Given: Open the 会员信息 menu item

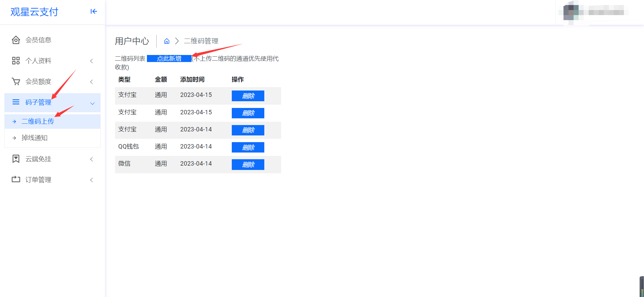Looking at the screenshot, I should point(53,40).
